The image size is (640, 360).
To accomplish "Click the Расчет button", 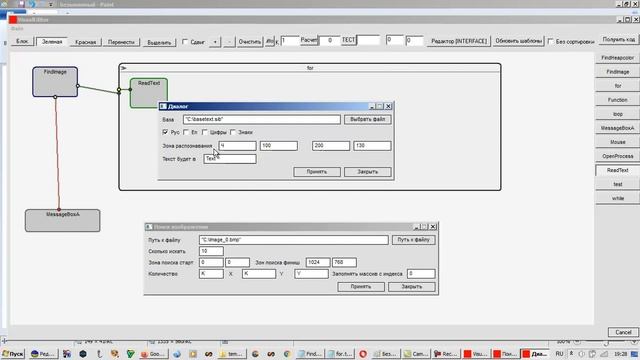I will pos(309,40).
